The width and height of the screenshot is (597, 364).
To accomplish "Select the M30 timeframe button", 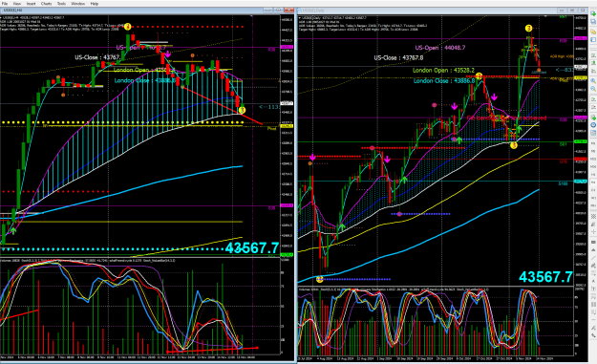I will pyautogui.click(x=593, y=167).
